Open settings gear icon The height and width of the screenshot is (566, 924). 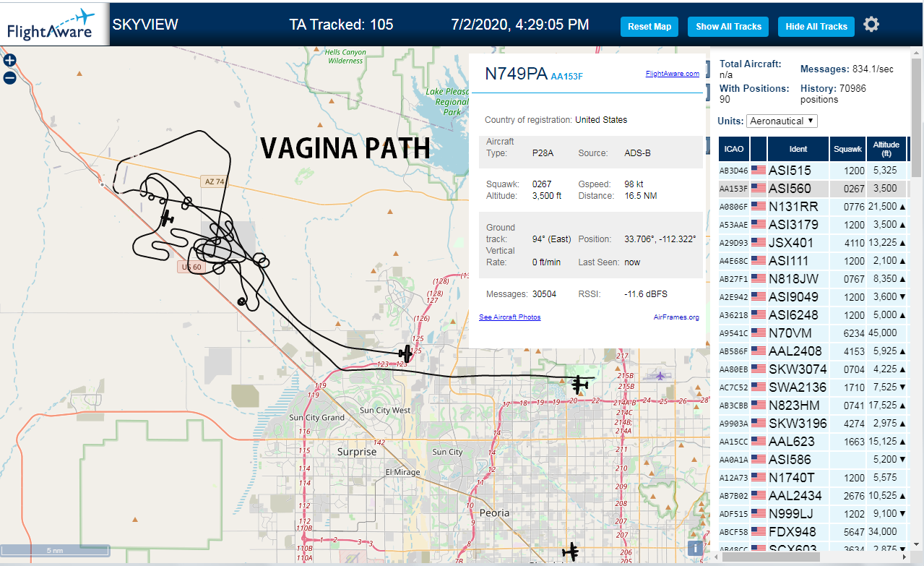(871, 25)
